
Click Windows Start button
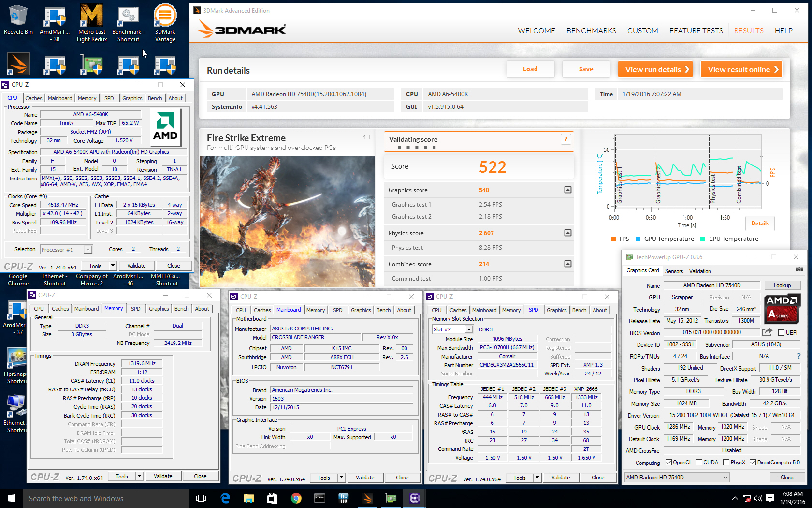click(12, 498)
